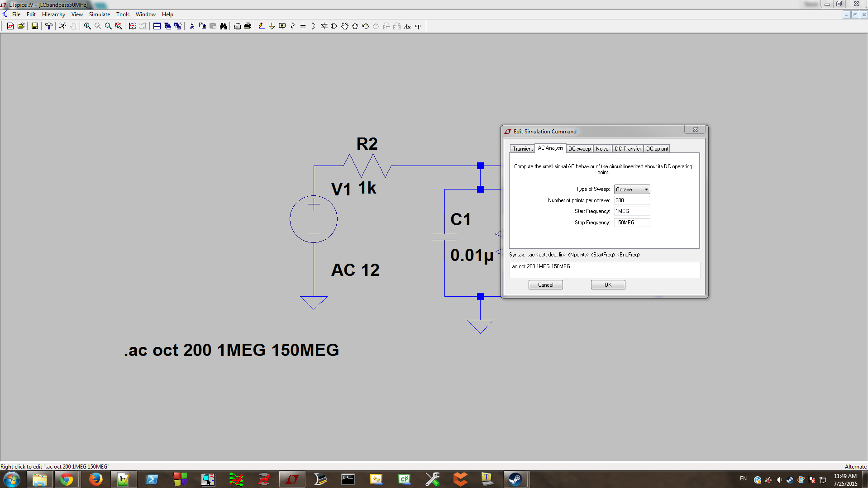Screen dimensions: 868x488
Task: Click the Stop Frequency input field
Action: click(x=632, y=222)
